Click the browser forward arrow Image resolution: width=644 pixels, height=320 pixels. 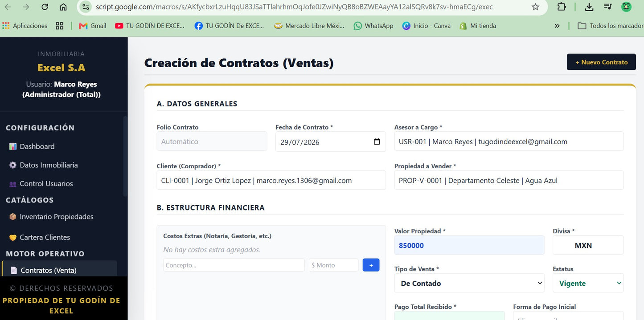coord(26,7)
